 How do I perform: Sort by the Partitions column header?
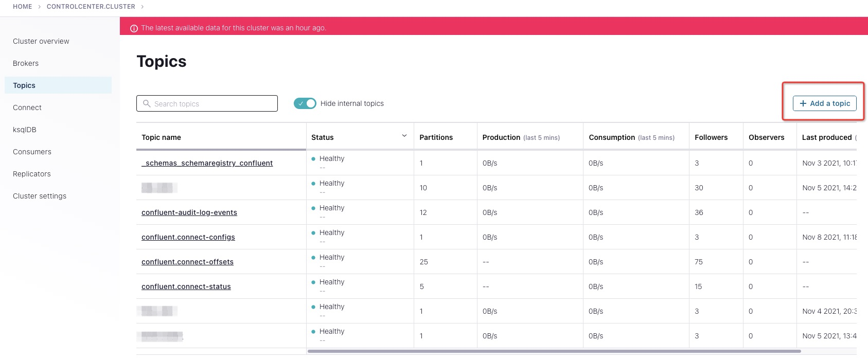click(436, 137)
